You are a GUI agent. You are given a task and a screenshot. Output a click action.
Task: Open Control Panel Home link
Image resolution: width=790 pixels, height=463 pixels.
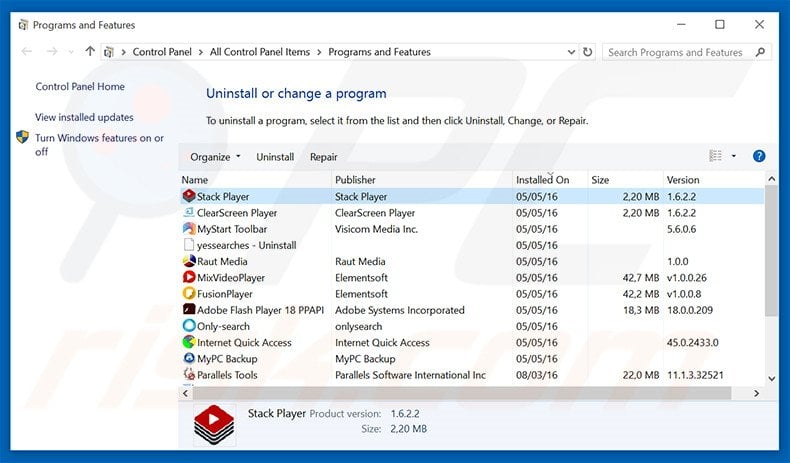click(80, 86)
